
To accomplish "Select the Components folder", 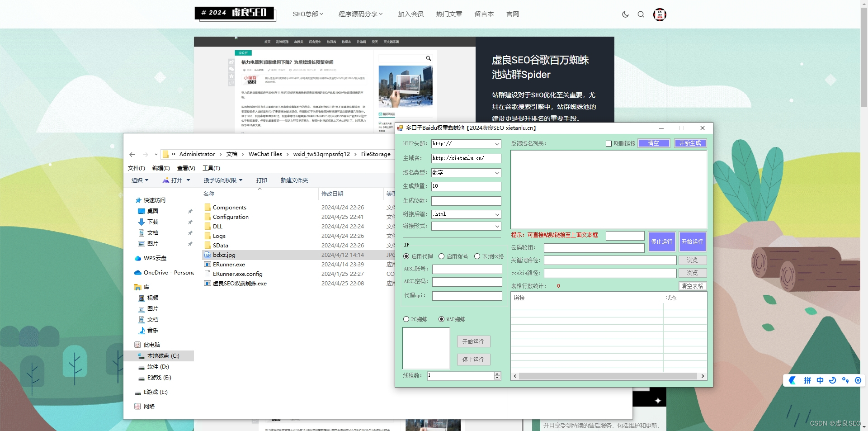I will 225,208.
